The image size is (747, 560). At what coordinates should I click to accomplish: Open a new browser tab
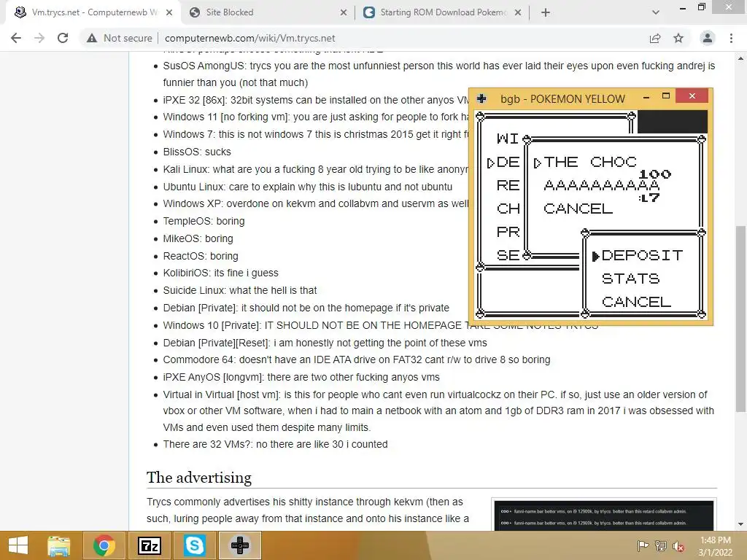(546, 12)
